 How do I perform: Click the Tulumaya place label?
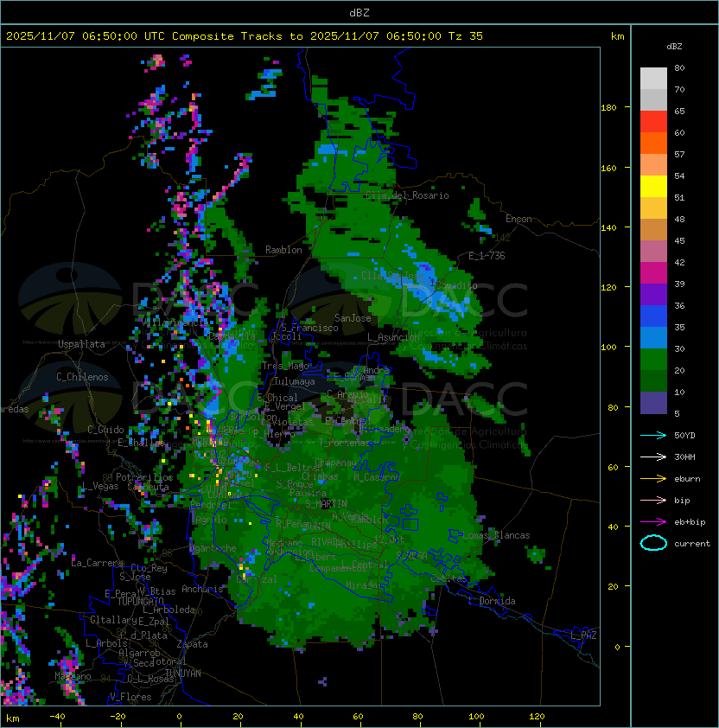click(x=295, y=381)
